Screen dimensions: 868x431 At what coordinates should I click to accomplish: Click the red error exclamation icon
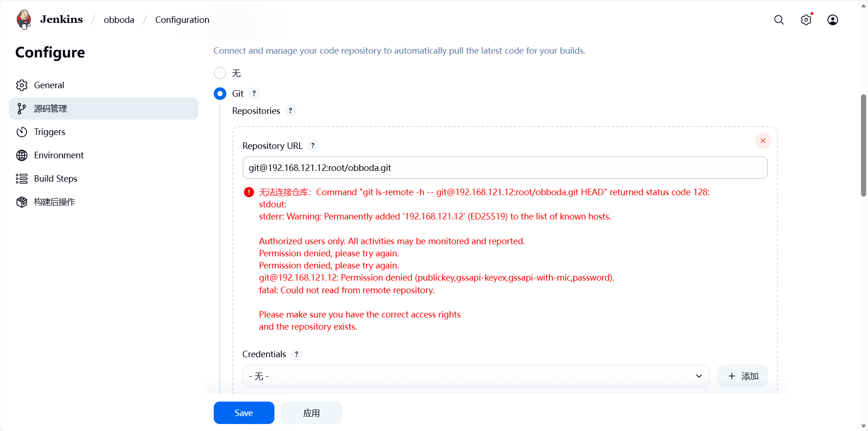point(249,192)
